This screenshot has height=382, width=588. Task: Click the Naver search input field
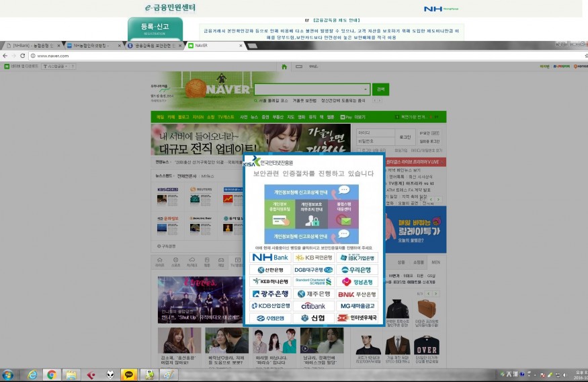point(309,89)
